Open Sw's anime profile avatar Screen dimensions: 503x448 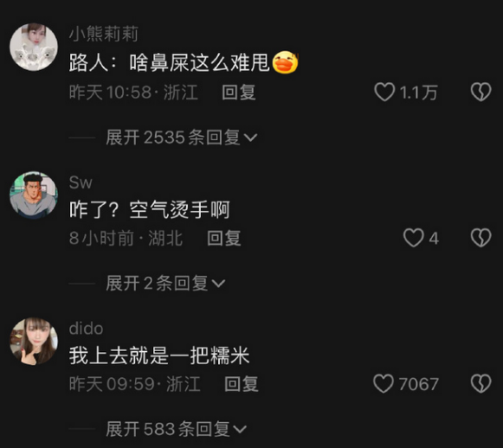pyautogui.click(x=34, y=195)
